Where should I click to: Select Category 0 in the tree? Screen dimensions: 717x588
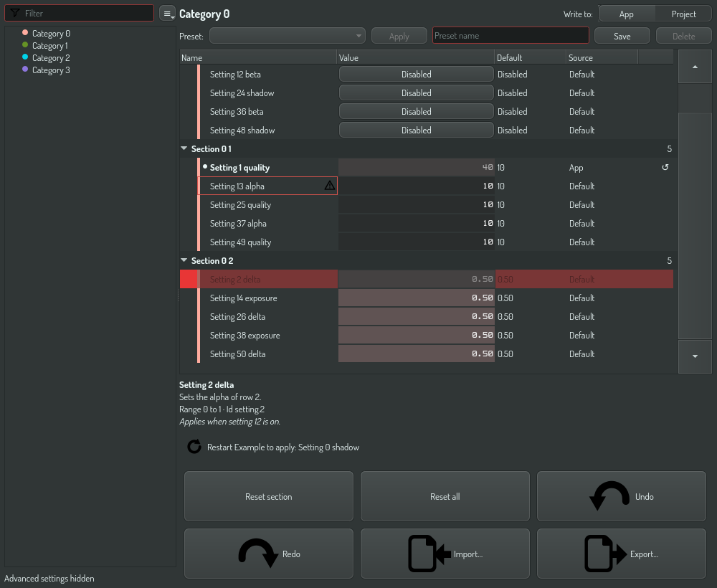point(51,34)
